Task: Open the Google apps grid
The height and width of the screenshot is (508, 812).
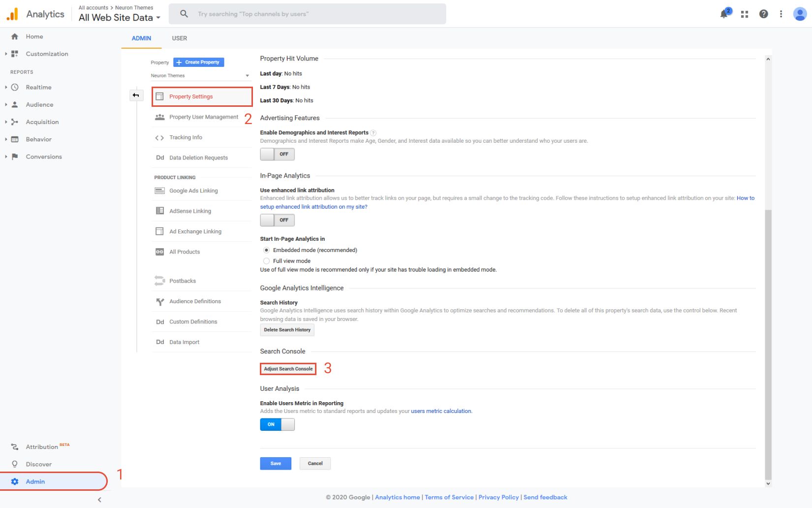Action: [x=744, y=13]
